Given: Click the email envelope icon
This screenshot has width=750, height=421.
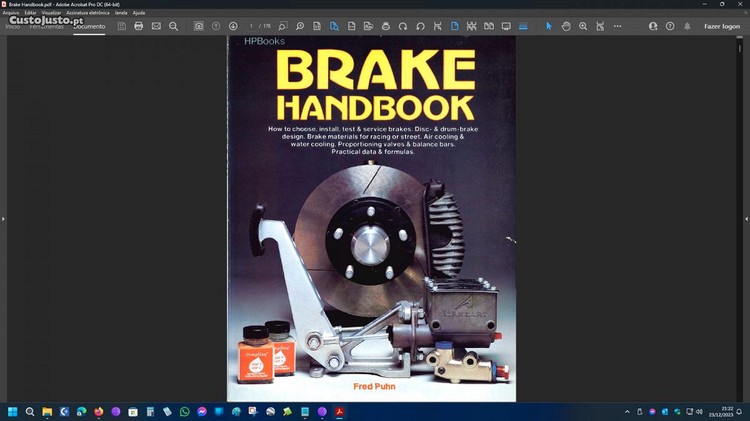Looking at the screenshot, I should pos(156,26).
